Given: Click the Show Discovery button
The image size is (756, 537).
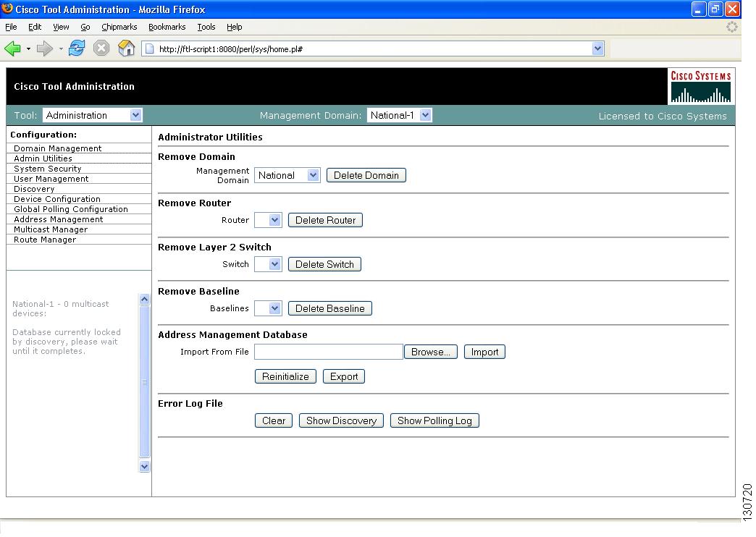Looking at the screenshot, I should point(341,420).
